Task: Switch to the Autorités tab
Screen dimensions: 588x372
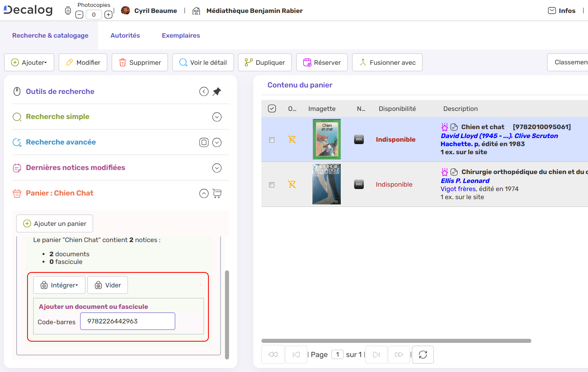Action: (125, 35)
